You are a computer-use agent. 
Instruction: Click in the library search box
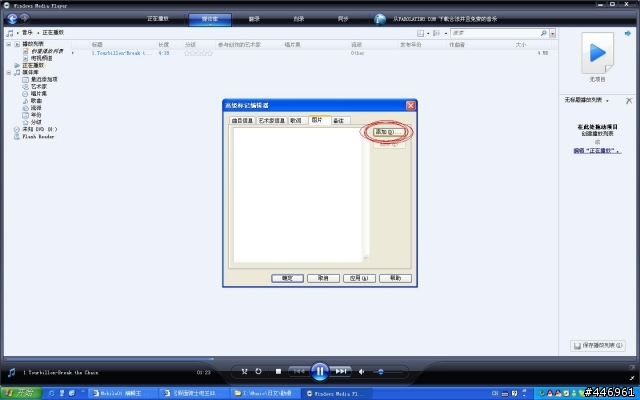496,33
